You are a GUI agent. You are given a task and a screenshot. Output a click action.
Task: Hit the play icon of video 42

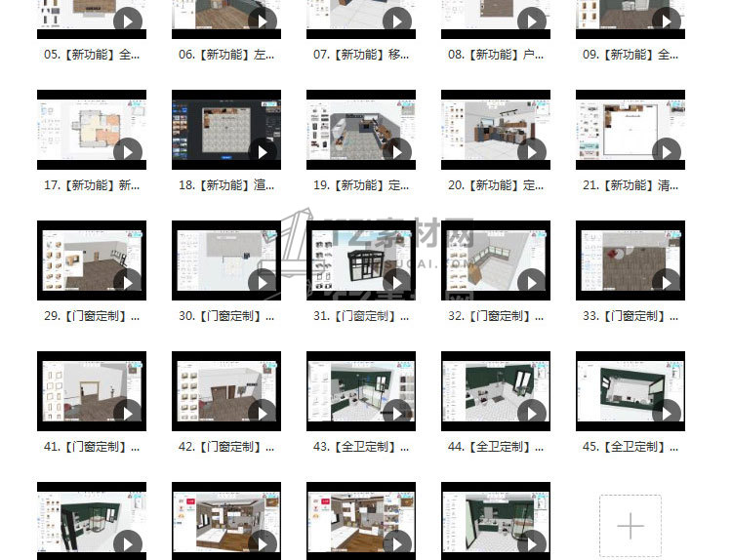pyautogui.click(x=263, y=413)
